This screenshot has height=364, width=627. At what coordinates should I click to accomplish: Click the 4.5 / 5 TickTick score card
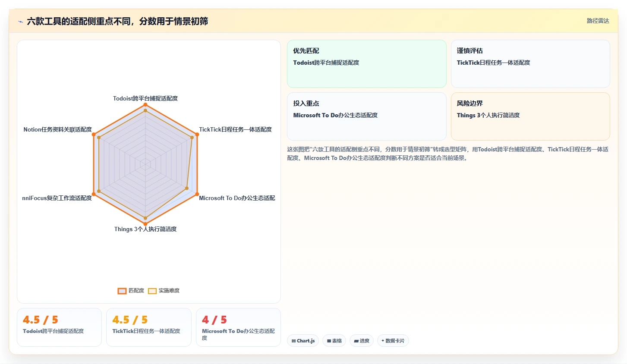pyautogui.click(x=149, y=327)
